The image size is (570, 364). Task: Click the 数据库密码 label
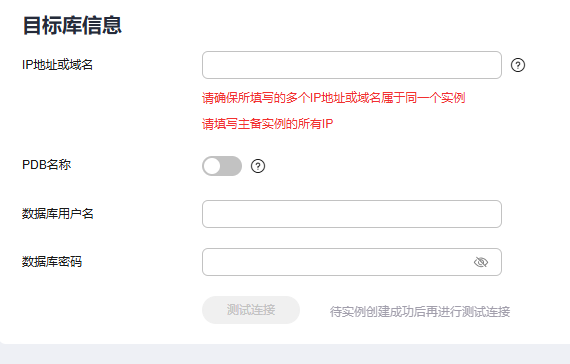[x=52, y=262]
